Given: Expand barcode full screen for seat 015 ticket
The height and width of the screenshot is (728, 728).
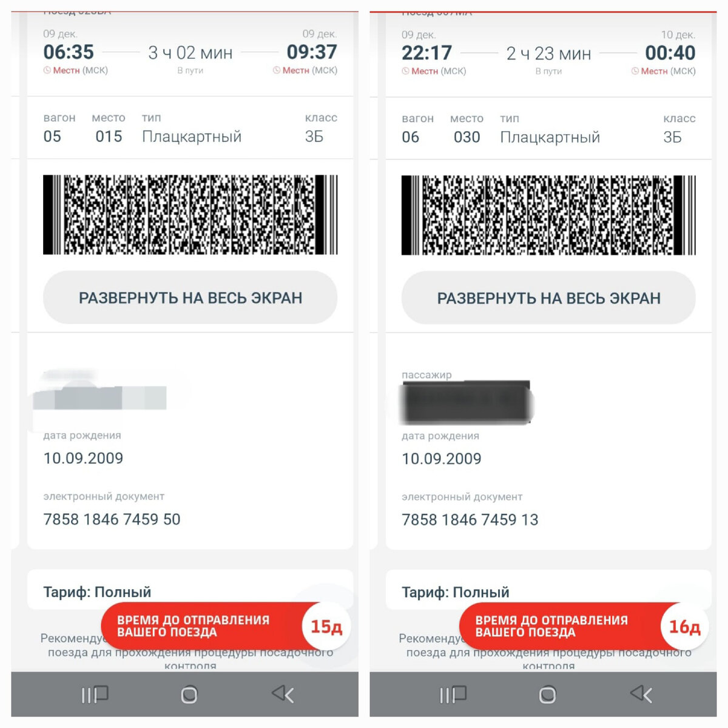Looking at the screenshot, I should coord(190,297).
